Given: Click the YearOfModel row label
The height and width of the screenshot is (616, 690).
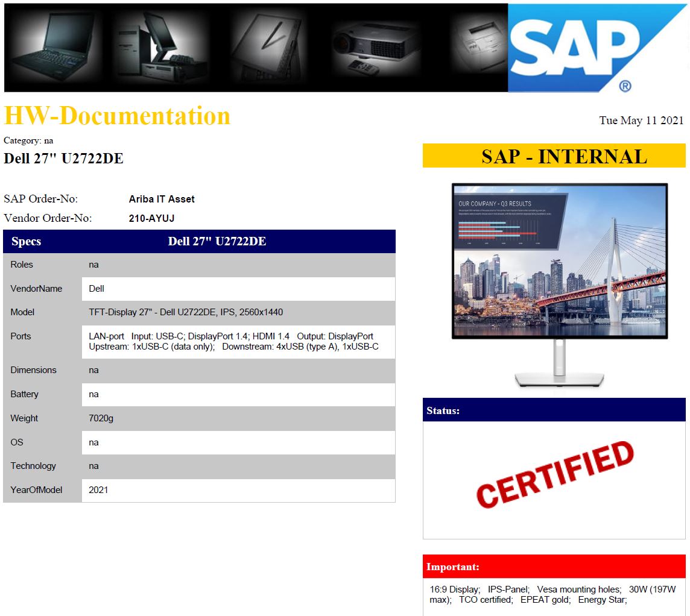Looking at the screenshot, I should pyautogui.click(x=36, y=490).
